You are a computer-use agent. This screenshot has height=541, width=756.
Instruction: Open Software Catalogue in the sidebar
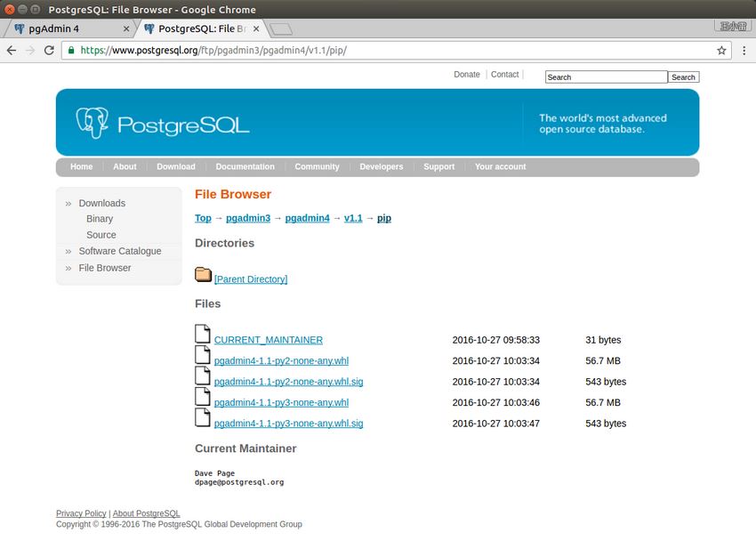(x=120, y=251)
